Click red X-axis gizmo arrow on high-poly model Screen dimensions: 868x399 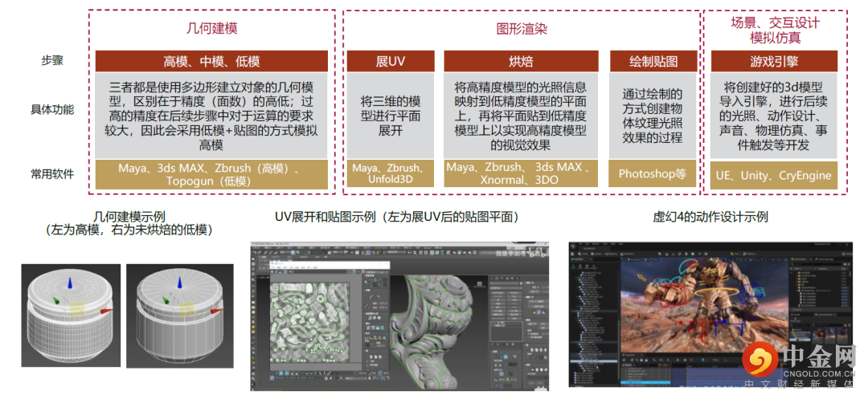point(107,313)
